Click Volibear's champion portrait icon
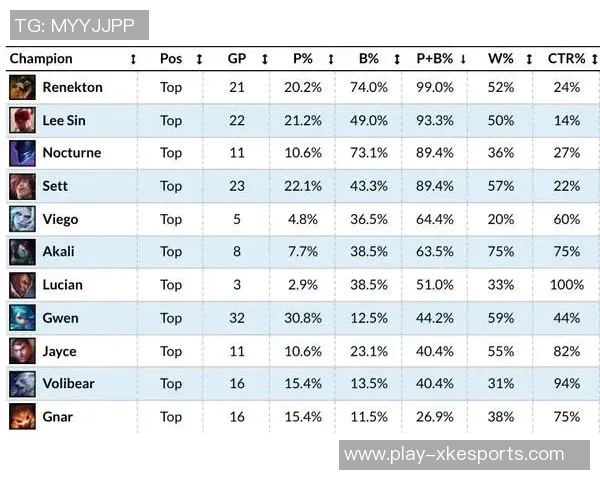600x480 pixels. point(21,383)
